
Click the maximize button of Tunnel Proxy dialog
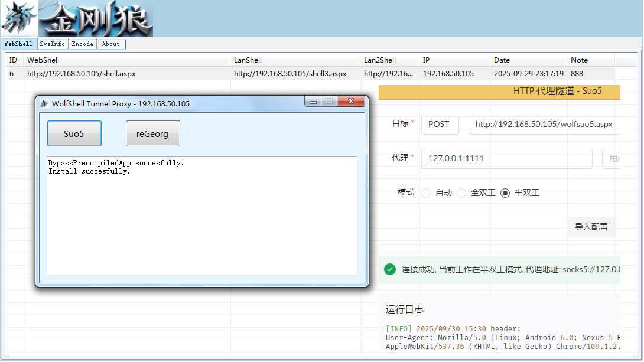[x=329, y=102]
